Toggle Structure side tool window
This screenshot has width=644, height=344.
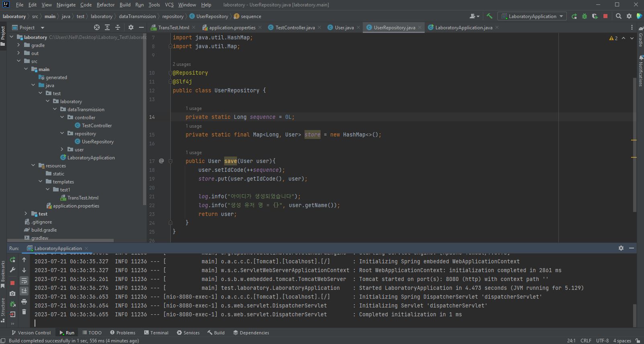[x=3, y=310]
